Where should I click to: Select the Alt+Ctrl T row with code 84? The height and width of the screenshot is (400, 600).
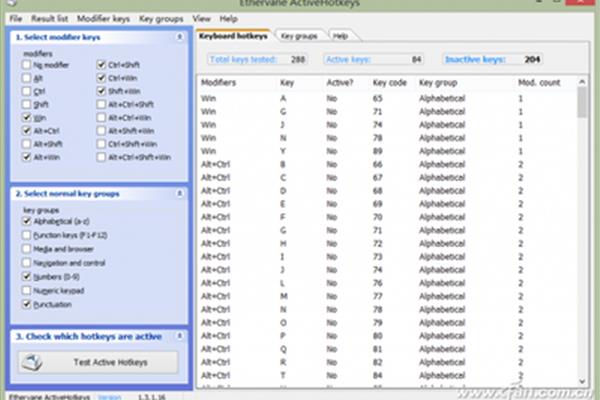(387, 376)
